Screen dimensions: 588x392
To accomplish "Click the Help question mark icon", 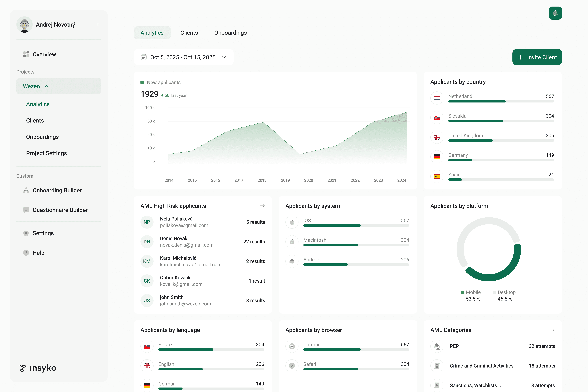I will (26, 253).
